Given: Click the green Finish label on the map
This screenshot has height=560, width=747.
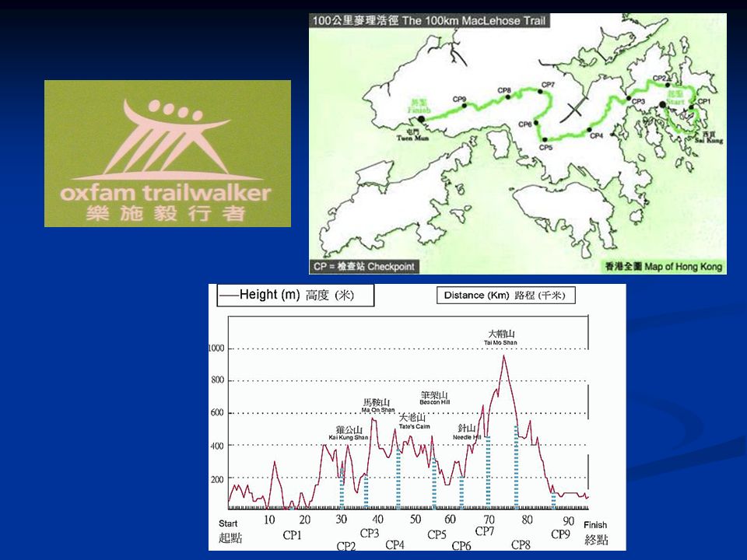Looking at the screenshot, I should (x=419, y=107).
